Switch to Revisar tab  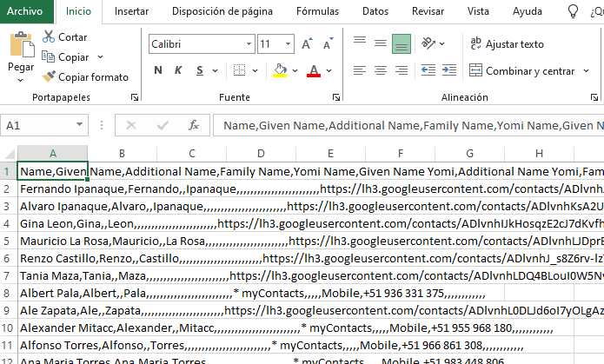coord(428,11)
